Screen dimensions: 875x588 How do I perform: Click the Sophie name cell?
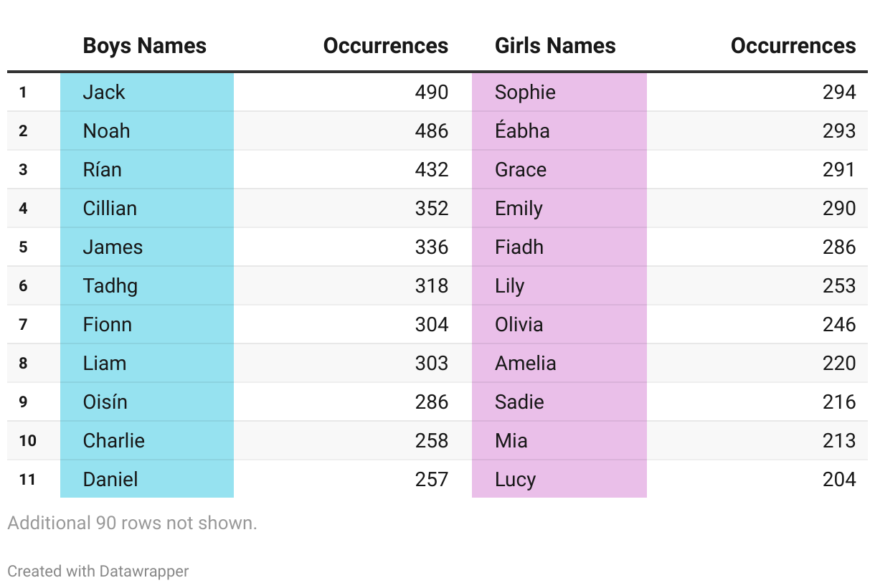point(559,92)
